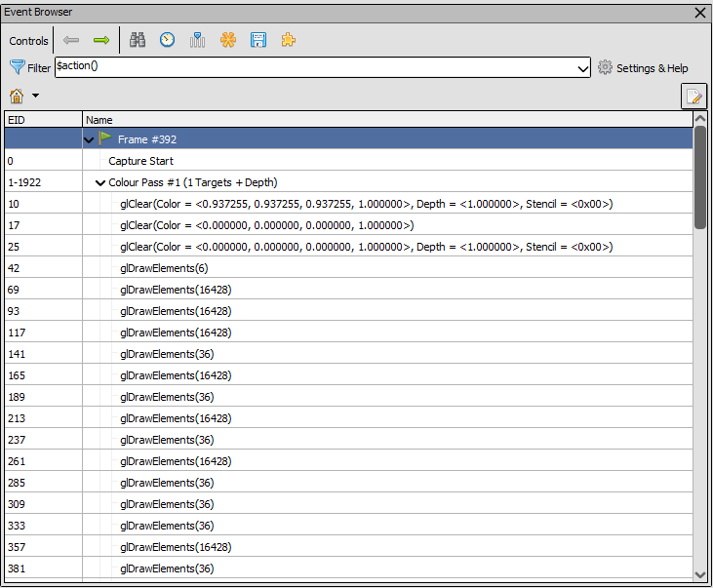Click into the $action() filter field

[x=314, y=67]
